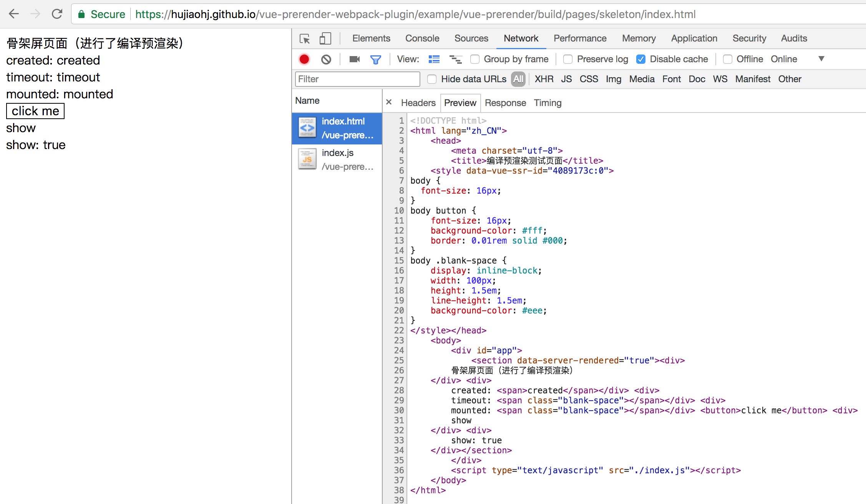Select the Preview tab
Viewport: 866px width, 504px height.
click(460, 103)
